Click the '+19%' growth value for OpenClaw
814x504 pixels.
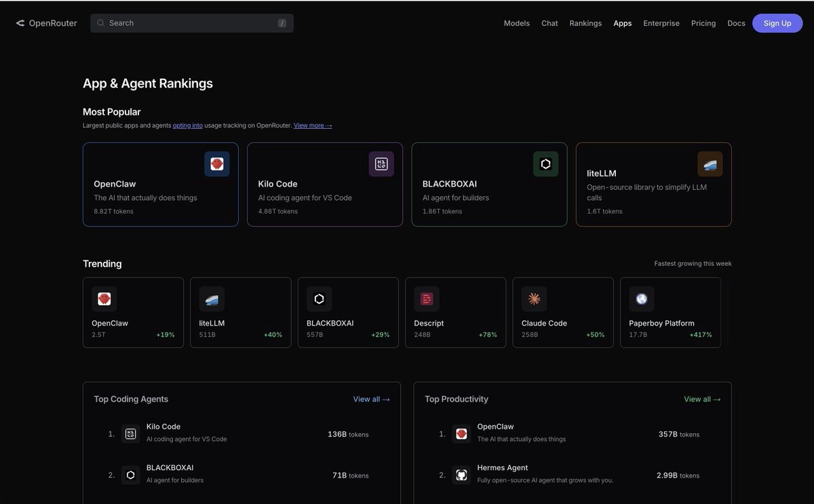pyautogui.click(x=166, y=335)
